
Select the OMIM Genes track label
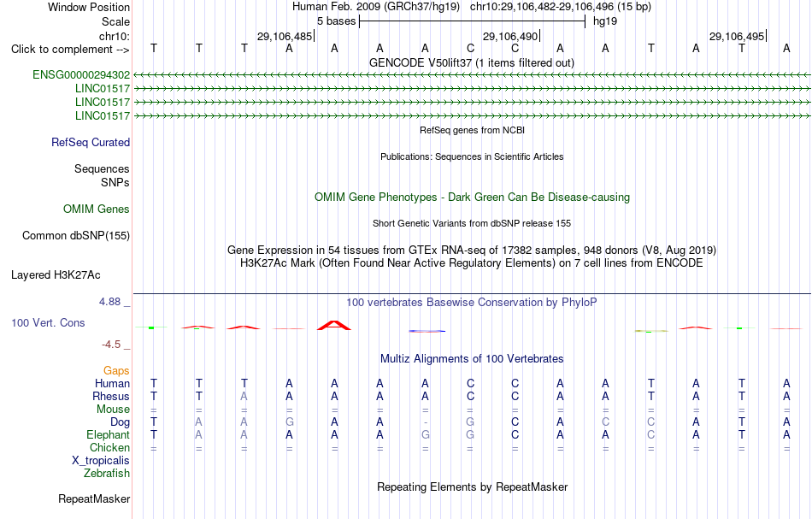tap(97, 209)
